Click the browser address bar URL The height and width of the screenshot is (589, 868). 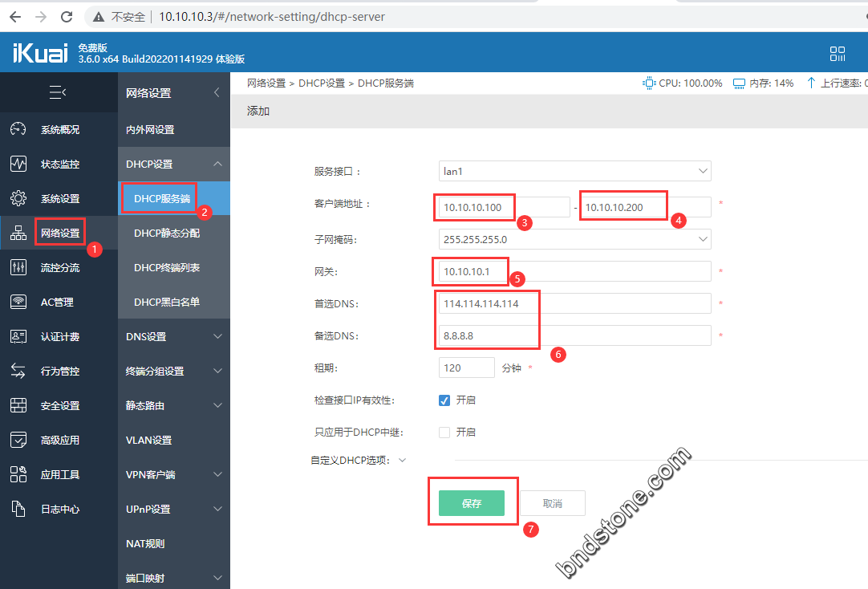point(272,17)
